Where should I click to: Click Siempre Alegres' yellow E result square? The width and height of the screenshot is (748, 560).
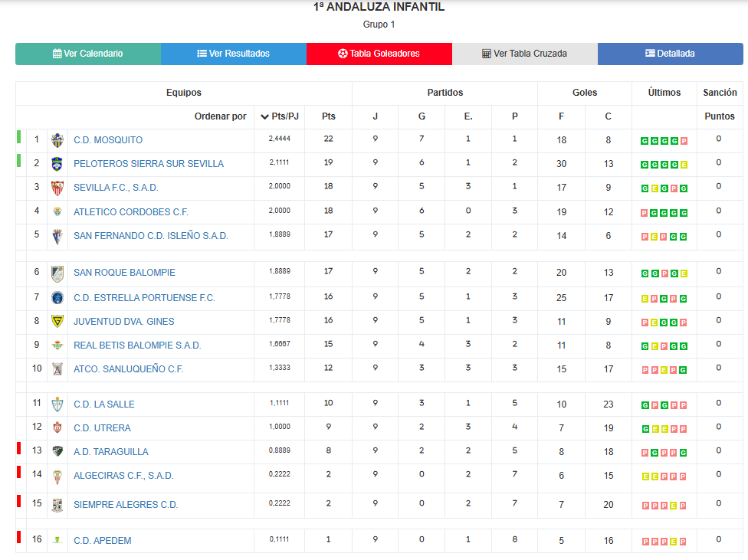pyautogui.click(x=674, y=506)
